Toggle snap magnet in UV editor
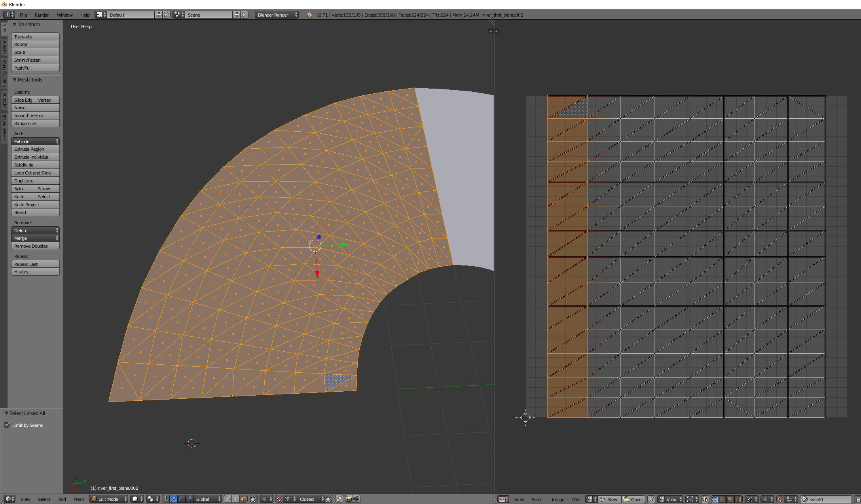The width and height of the screenshot is (861, 504). click(x=780, y=499)
